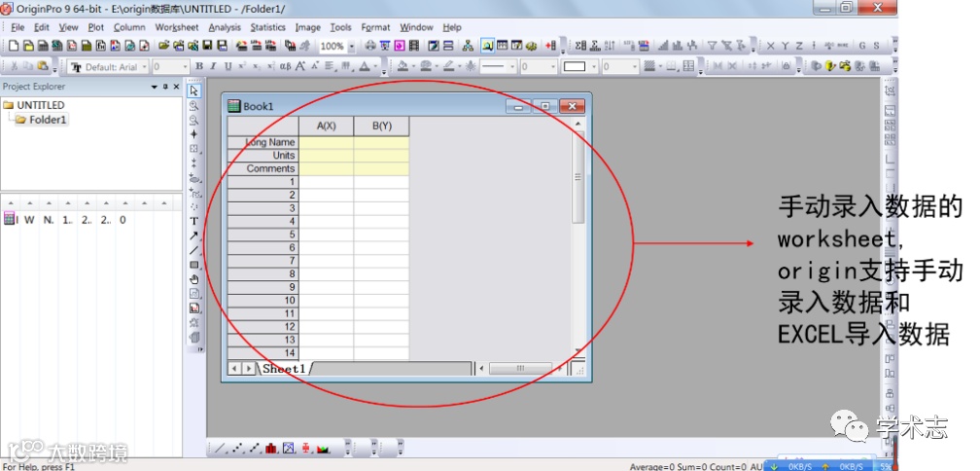
Task: Open the fill color bucket dropdown arrow
Action: click(x=413, y=66)
